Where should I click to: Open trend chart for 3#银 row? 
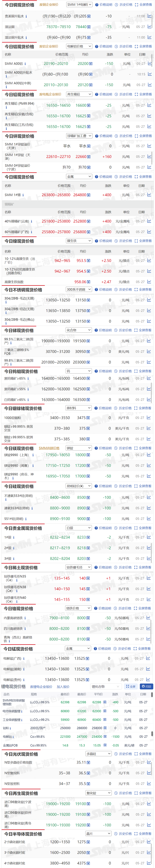[x=149, y=558]
